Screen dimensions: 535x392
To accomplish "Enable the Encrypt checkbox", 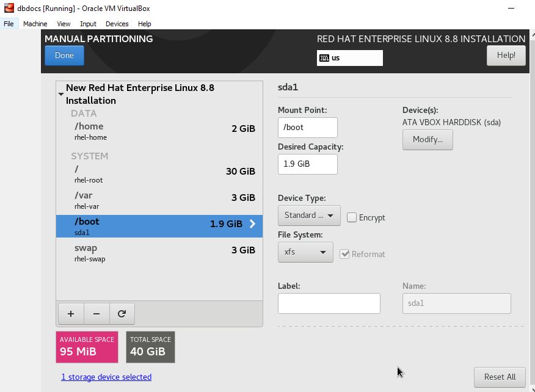I will 351,217.
